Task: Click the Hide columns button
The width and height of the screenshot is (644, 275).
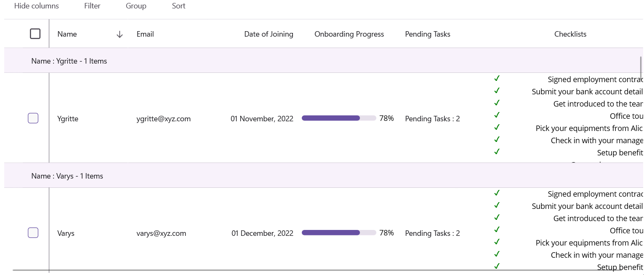Action: coord(36,6)
